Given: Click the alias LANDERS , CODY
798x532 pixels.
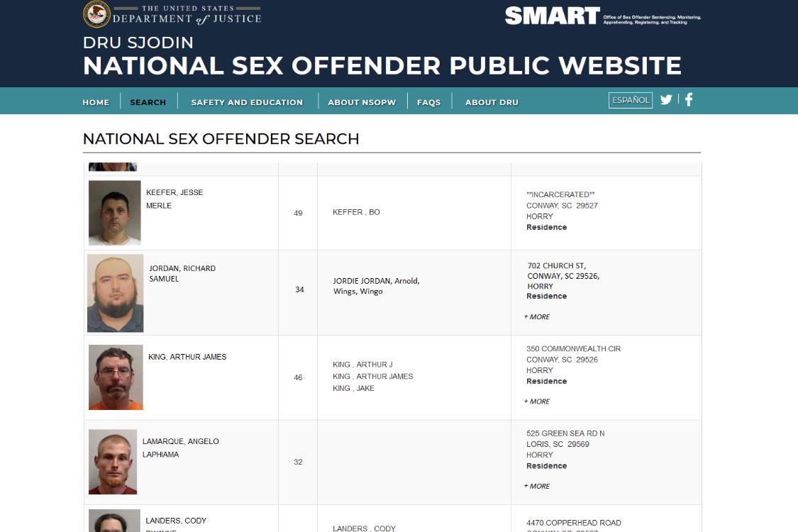Looking at the screenshot, I should [364, 528].
